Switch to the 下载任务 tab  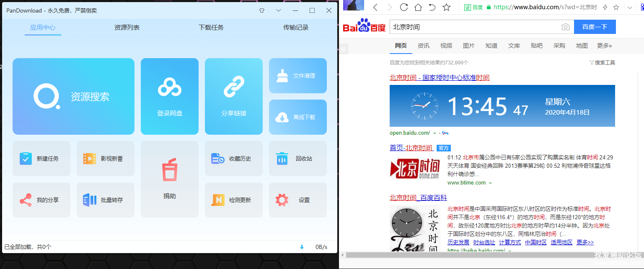click(211, 28)
